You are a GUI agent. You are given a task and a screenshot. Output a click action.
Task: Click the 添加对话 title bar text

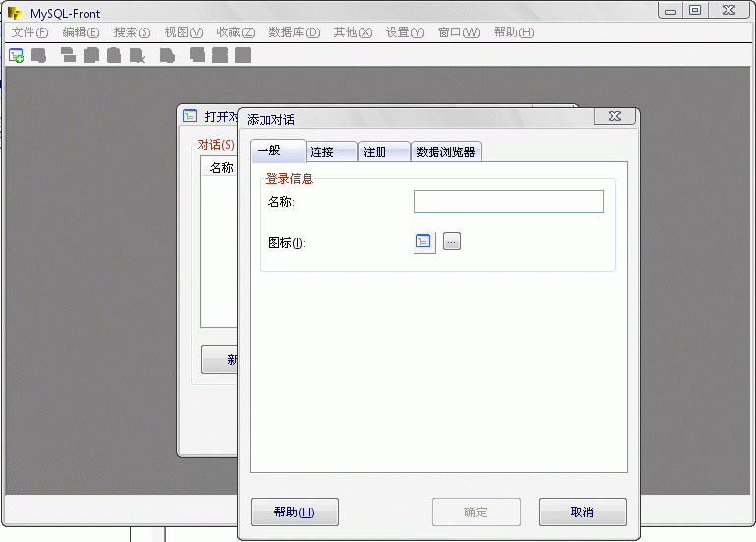coord(270,120)
